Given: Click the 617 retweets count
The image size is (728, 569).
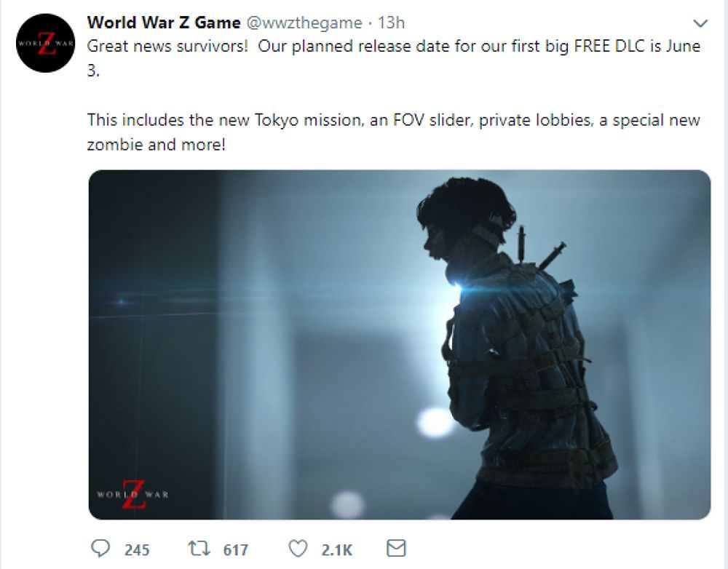Looking at the screenshot, I should 235,550.
